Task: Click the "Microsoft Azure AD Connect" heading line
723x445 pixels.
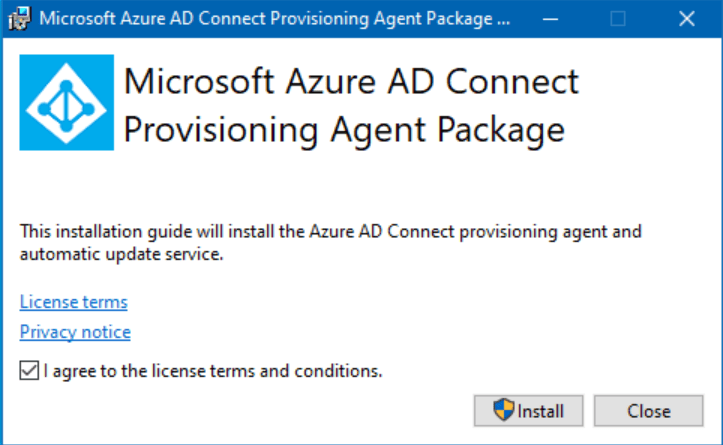Action: click(351, 82)
